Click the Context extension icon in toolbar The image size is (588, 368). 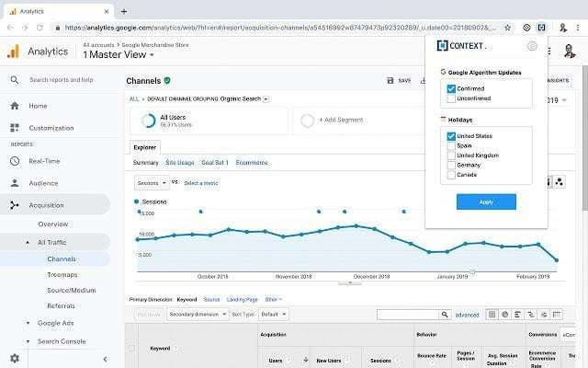[541, 27]
